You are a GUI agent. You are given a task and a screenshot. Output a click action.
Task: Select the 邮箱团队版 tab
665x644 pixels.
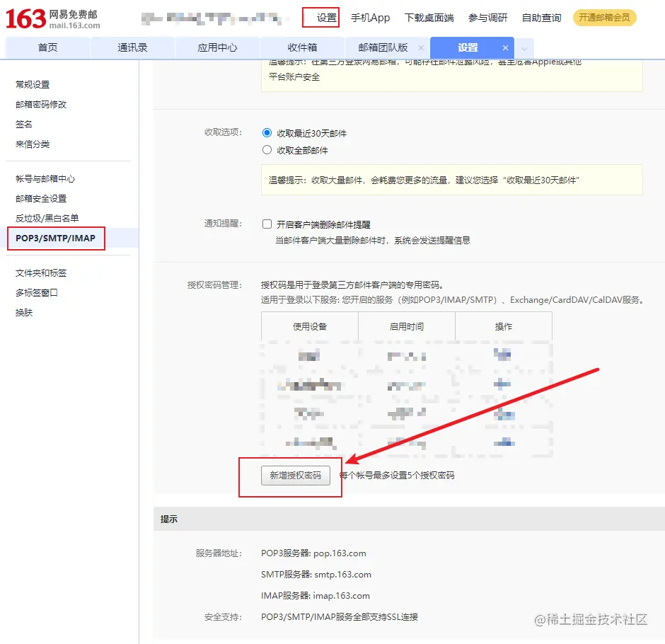coord(383,47)
